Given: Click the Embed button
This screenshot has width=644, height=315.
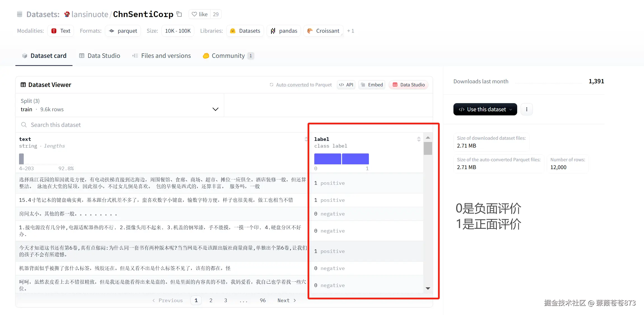Looking at the screenshot, I should click(372, 85).
